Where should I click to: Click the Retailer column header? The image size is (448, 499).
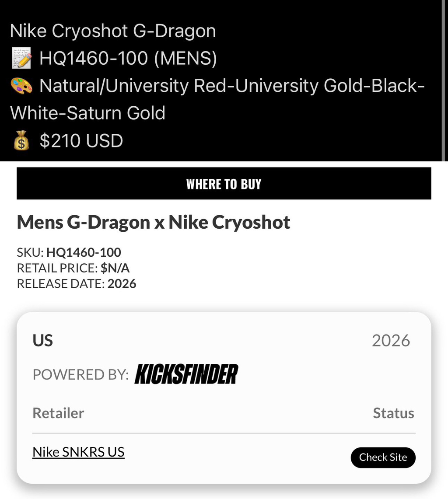[58, 413]
